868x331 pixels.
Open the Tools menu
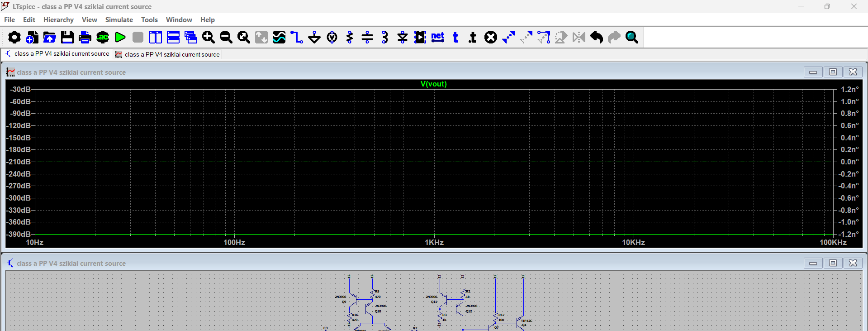click(149, 20)
